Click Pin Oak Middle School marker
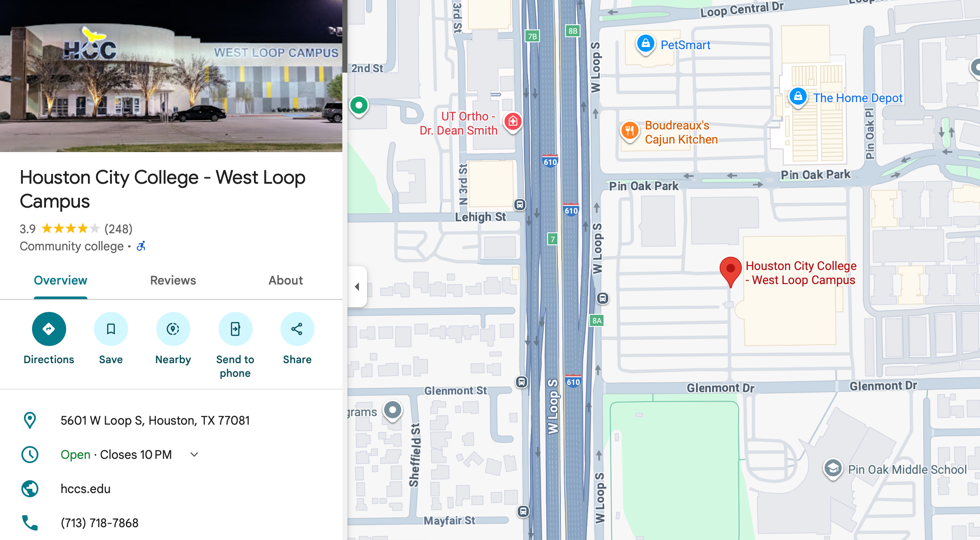 pyautogui.click(x=833, y=469)
